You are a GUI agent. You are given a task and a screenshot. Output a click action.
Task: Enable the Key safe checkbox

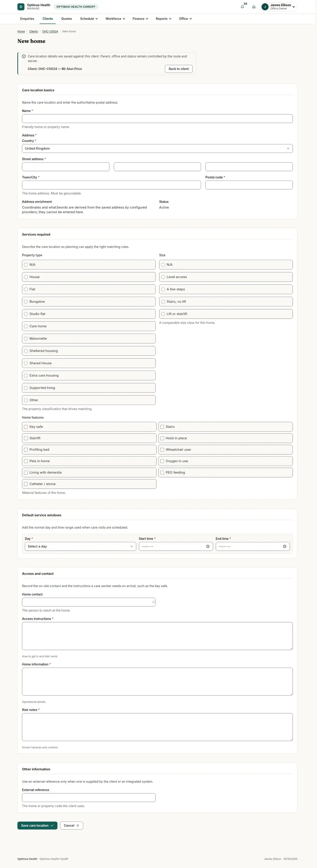tap(89, 427)
